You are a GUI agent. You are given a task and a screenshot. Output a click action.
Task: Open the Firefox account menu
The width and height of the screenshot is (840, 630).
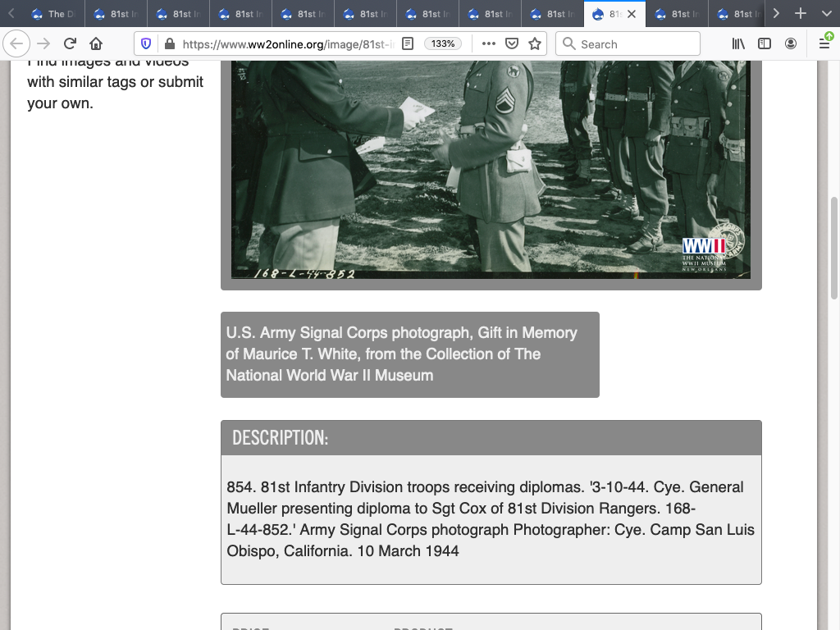pos(791,43)
